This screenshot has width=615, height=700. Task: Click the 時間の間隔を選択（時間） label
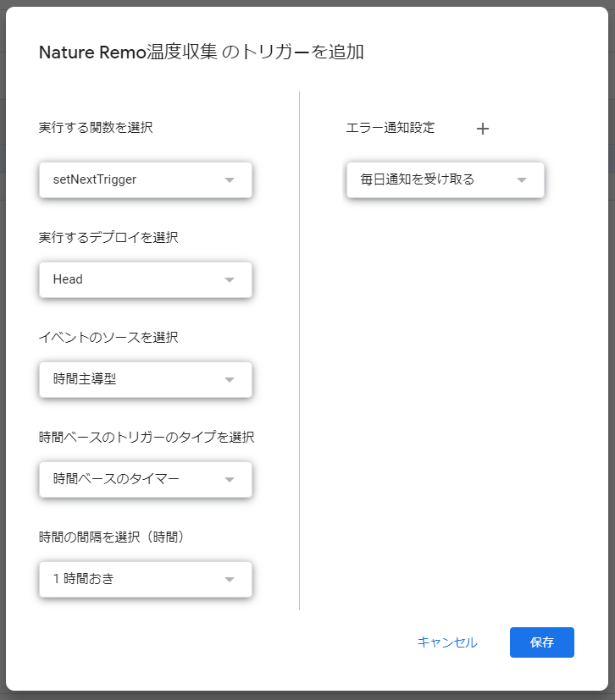click(112, 537)
